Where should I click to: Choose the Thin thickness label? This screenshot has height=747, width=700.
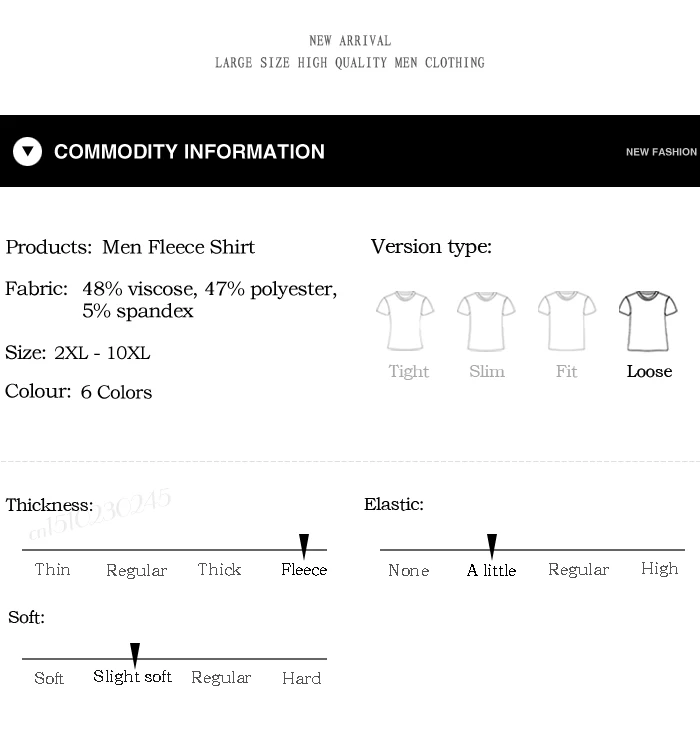pos(52,569)
